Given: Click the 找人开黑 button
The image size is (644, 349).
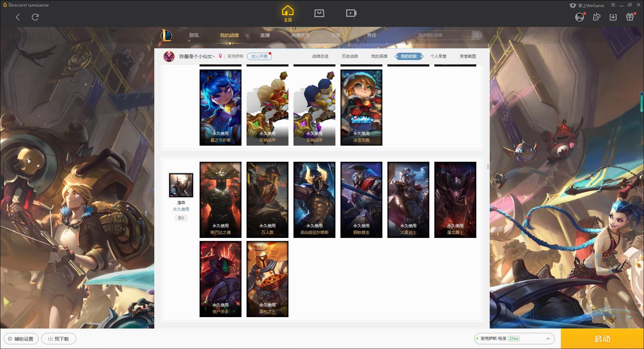Looking at the screenshot, I should point(259,56).
